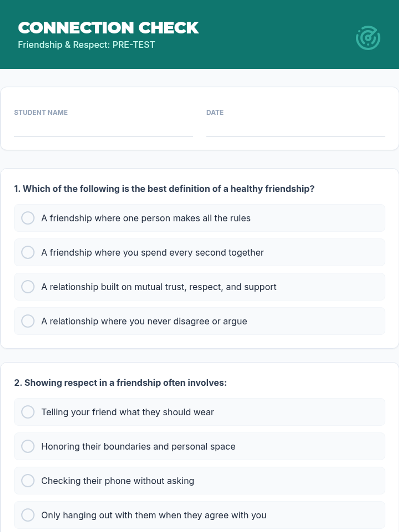The width and height of the screenshot is (399, 532).
Task: Click the radar logo icon in header
Action: (x=368, y=38)
